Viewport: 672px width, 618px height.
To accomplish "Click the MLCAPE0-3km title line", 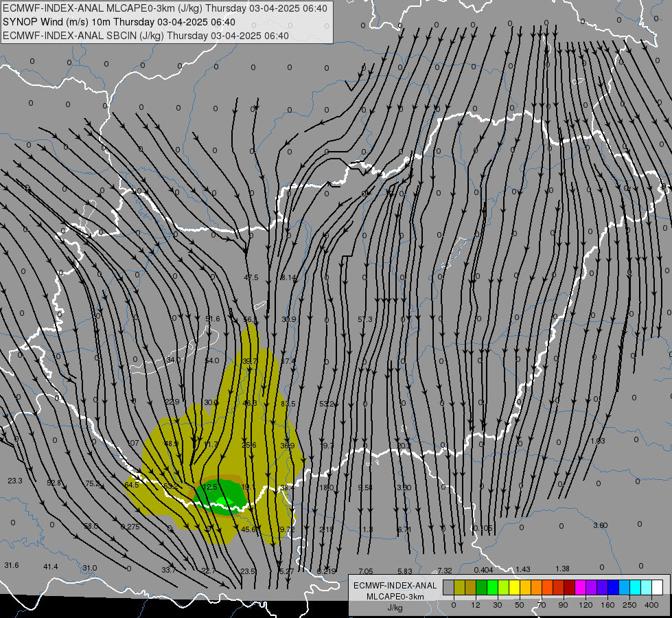I will [x=165, y=8].
